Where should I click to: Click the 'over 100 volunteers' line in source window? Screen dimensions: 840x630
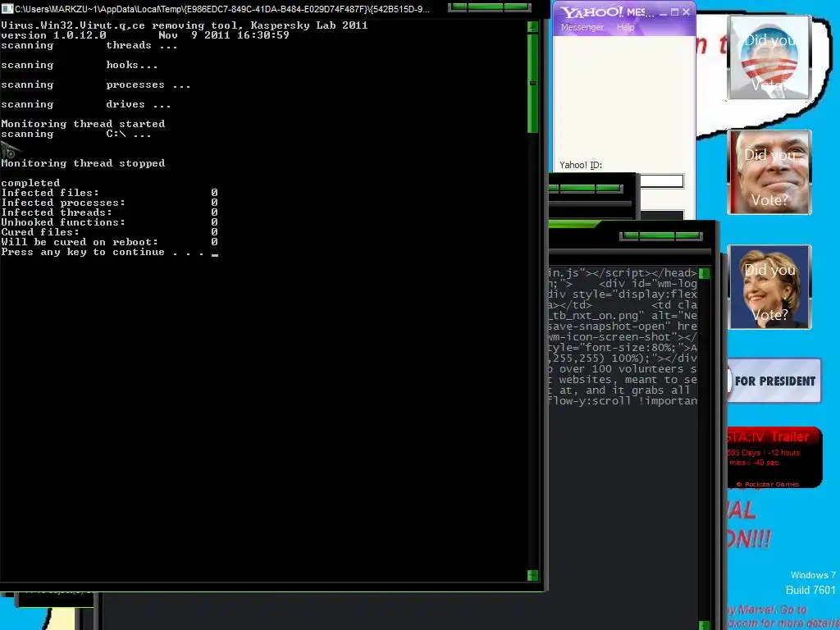coord(623,369)
